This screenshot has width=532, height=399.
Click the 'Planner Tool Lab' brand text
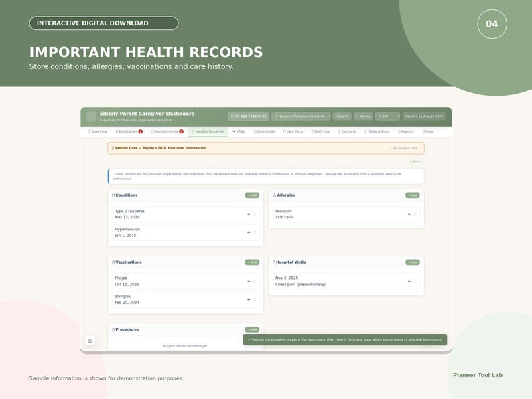click(x=478, y=376)
